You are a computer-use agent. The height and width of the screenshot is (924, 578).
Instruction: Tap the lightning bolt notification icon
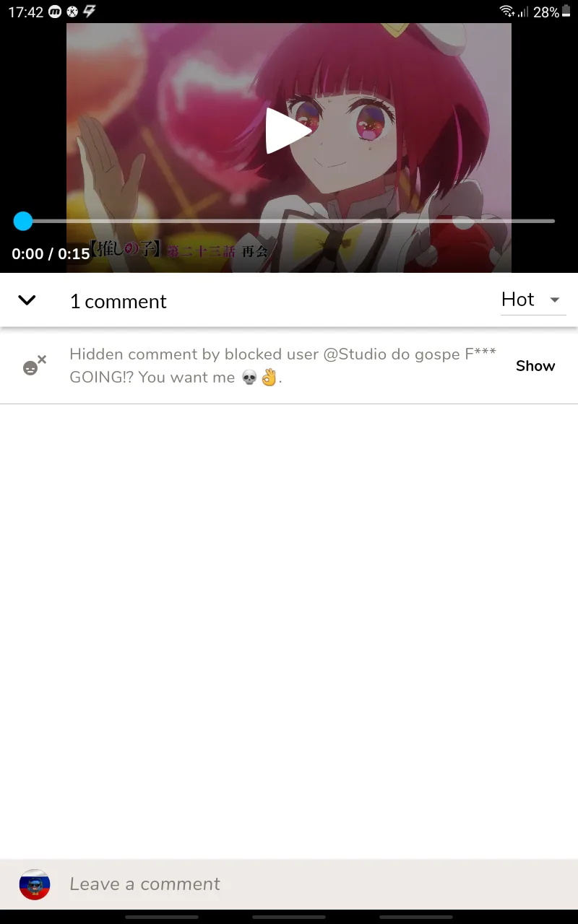(89, 12)
